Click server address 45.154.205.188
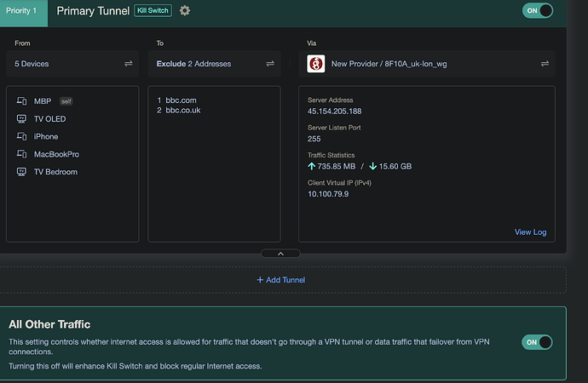The height and width of the screenshot is (383, 588). click(x=335, y=111)
